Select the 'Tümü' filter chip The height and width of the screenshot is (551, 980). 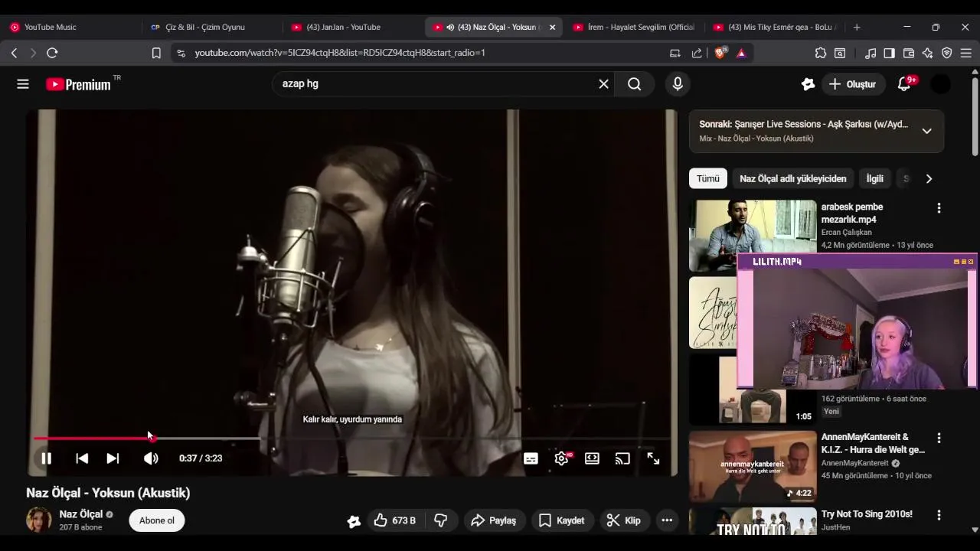[x=707, y=178]
